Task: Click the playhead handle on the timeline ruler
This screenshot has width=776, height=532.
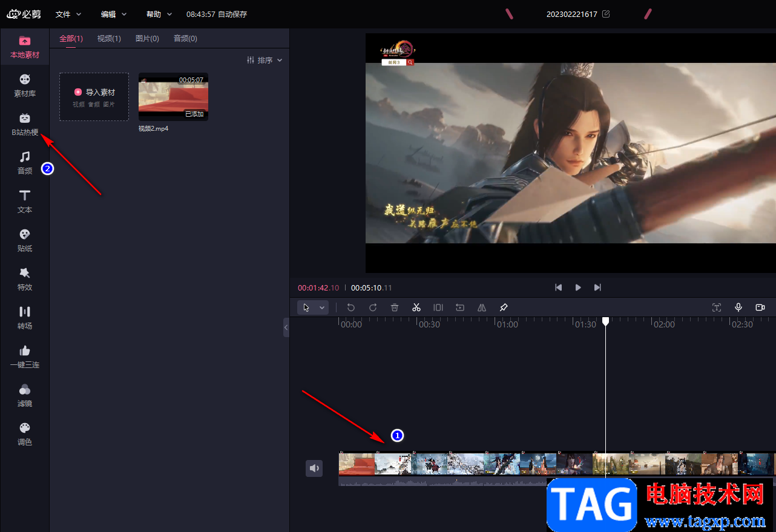Action: coord(605,321)
